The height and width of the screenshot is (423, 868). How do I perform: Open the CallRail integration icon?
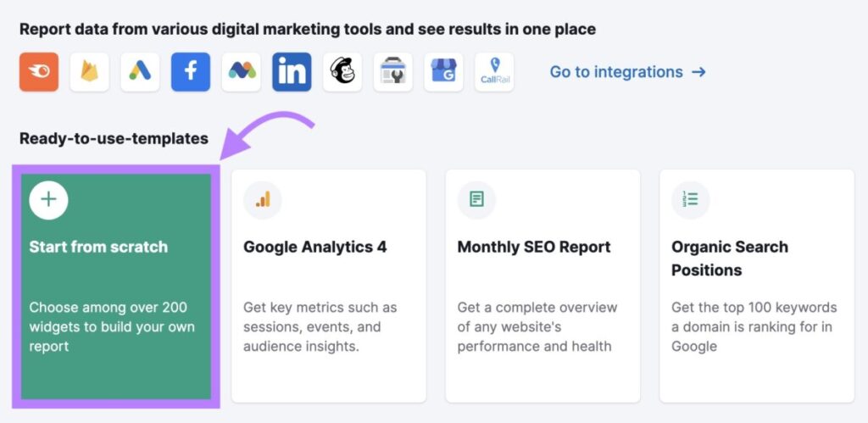click(494, 72)
